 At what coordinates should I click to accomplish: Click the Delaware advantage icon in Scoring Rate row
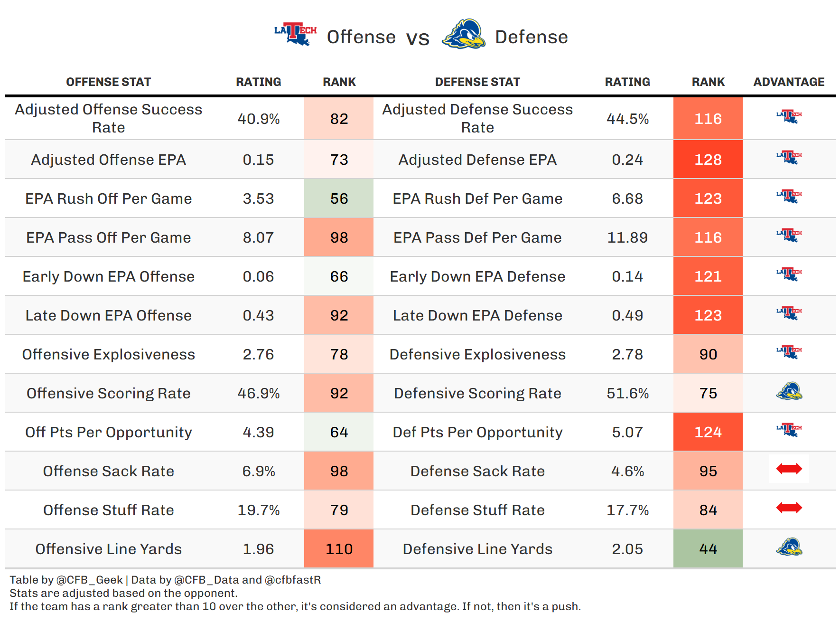pyautogui.click(x=789, y=391)
